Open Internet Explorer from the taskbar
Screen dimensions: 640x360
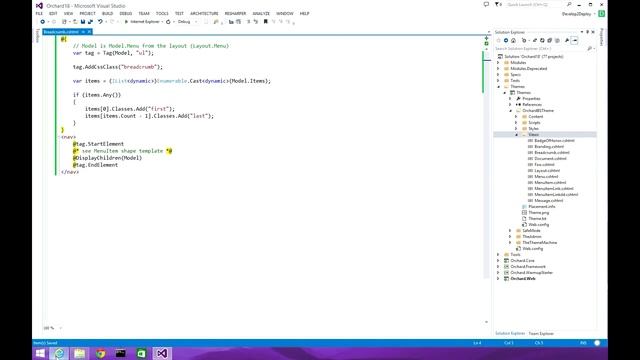pos(59,353)
